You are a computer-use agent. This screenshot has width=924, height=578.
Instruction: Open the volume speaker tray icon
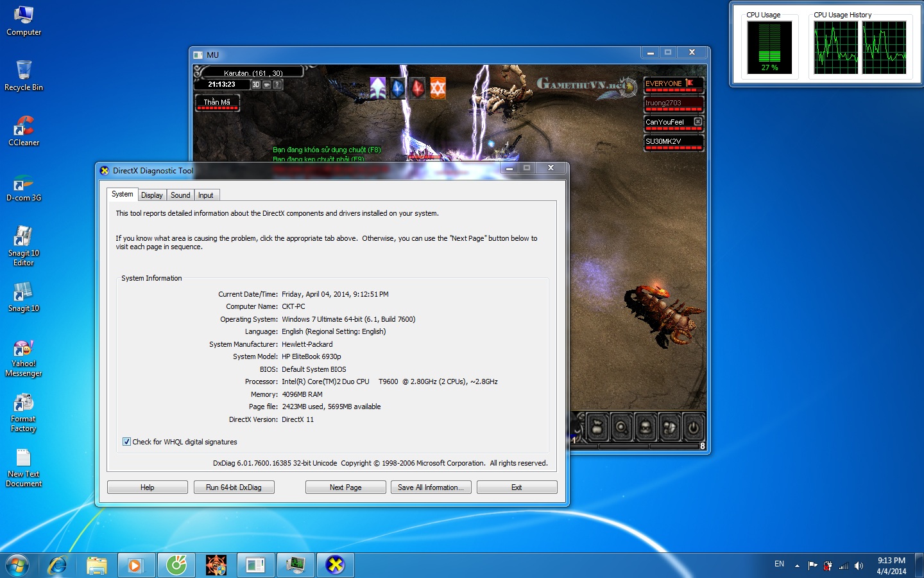(859, 566)
